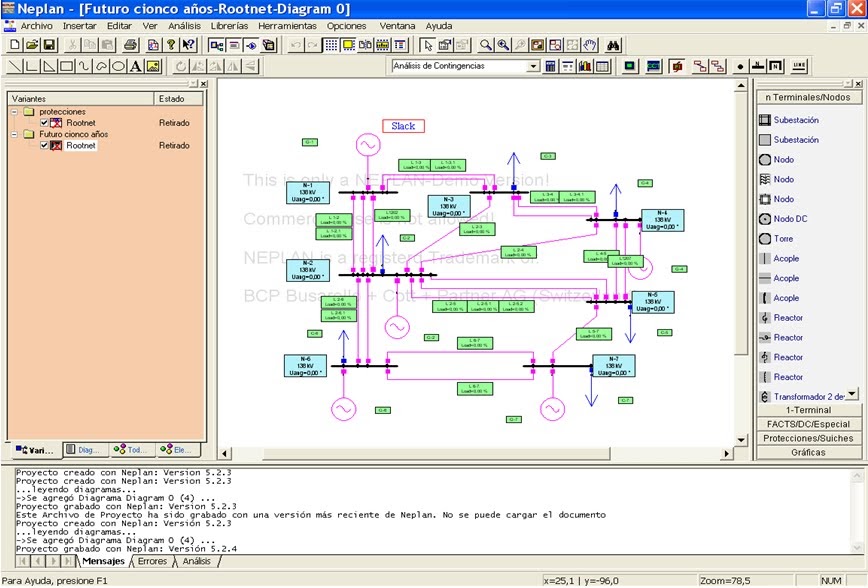Print the diagram with the printer icon
The width and height of the screenshot is (868, 588).
pyautogui.click(x=131, y=45)
